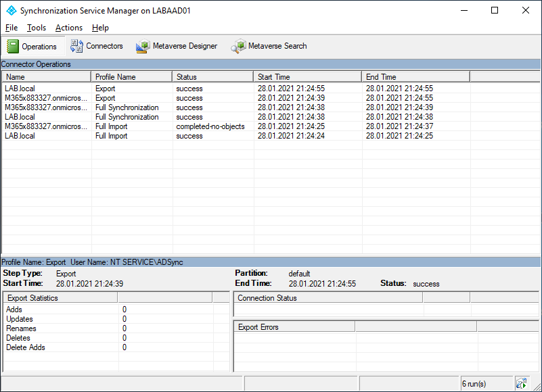Click the Connection Status column header

pos(328,297)
